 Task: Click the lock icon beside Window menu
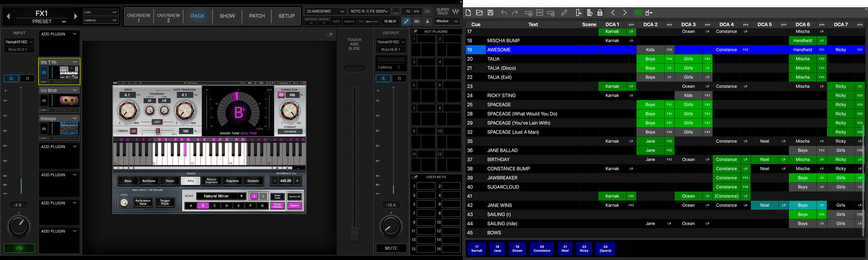coord(427,21)
